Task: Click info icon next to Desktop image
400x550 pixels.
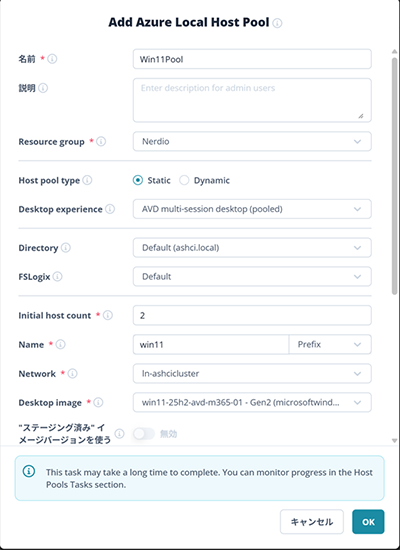Action: [x=98, y=402]
